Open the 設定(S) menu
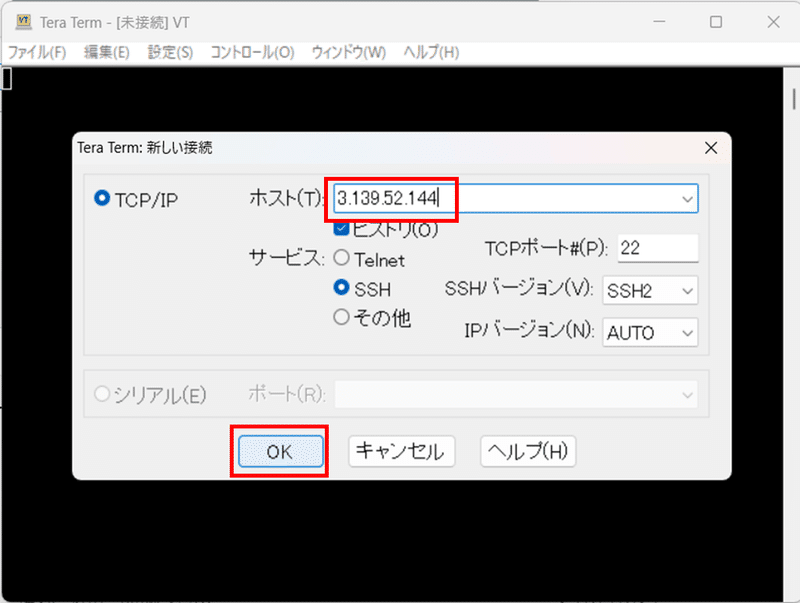The width and height of the screenshot is (800, 603). click(x=170, y=53)
